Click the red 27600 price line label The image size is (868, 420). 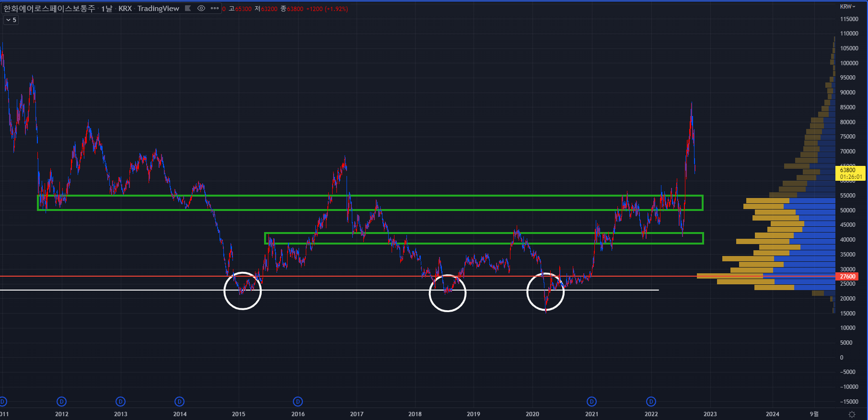coord(847,277)
